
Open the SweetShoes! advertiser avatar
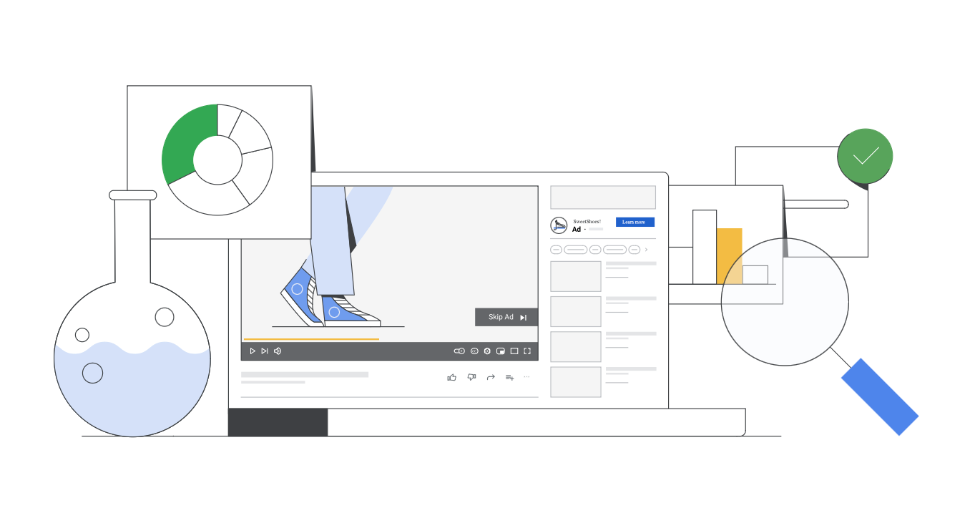(x=559, y=225)
